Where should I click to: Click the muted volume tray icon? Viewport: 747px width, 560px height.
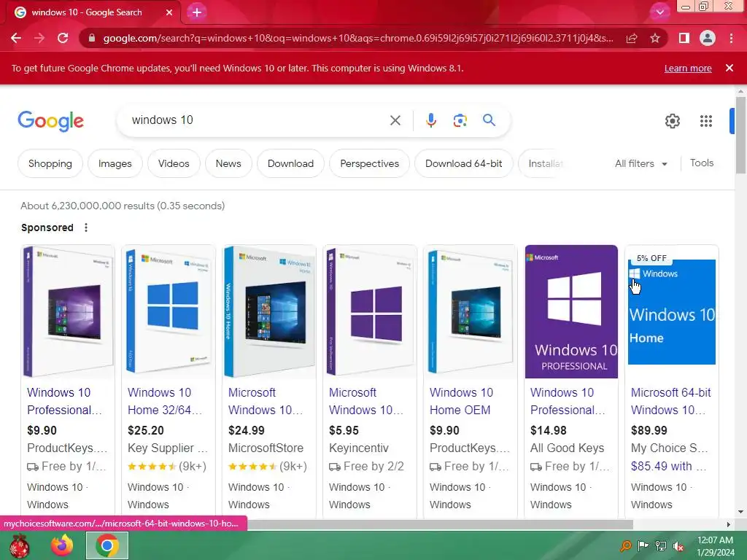click(x=679, y=546)
